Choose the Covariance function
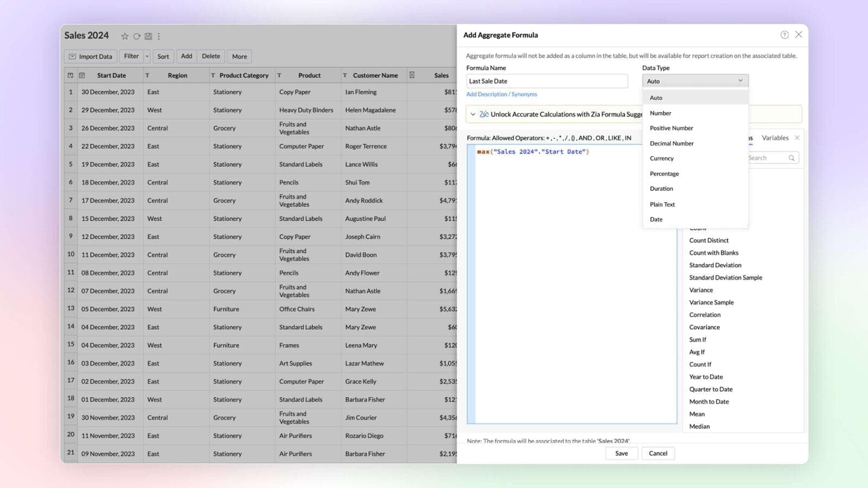The width and height of the screenshot is (868, 488). [x=704, y=328]
